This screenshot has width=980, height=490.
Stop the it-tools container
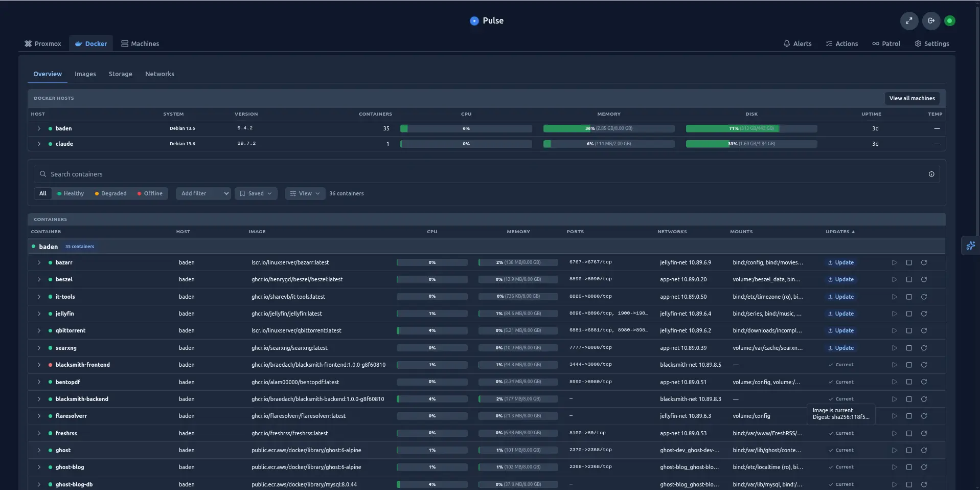[909, 297]
